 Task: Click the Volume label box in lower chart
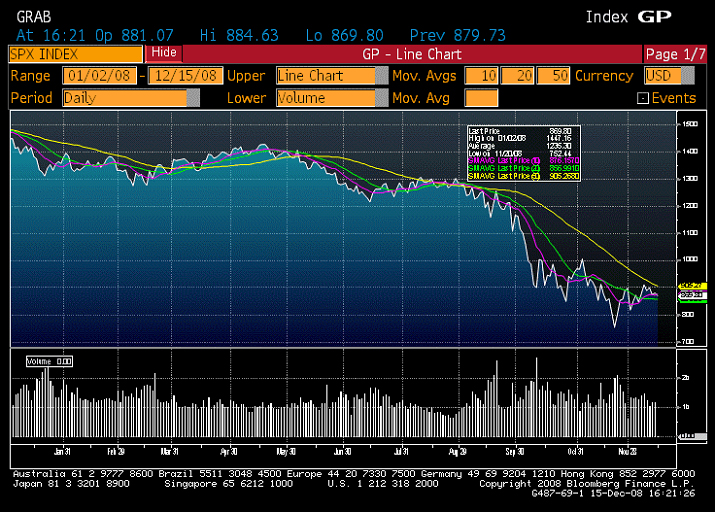[49, 362]
